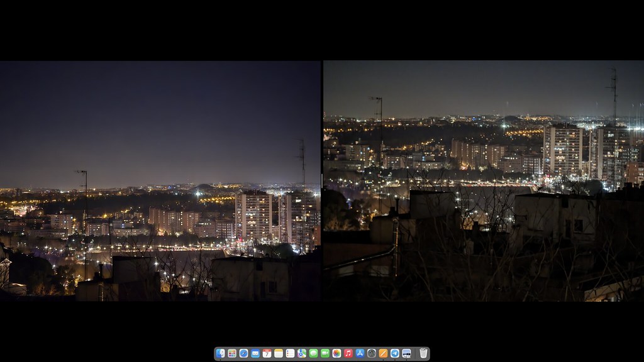Image resolution: width=644 pixels, height=362 pixels.
Task: Open Reminders from the dock
Action: [290, 353]
